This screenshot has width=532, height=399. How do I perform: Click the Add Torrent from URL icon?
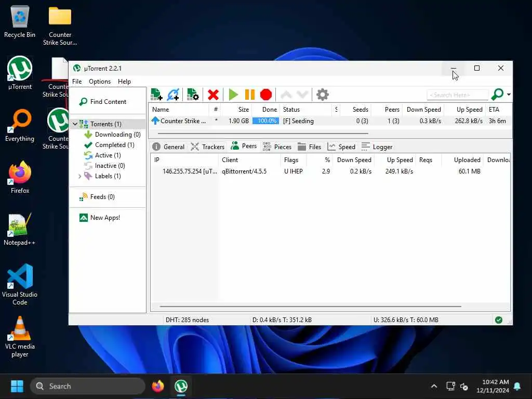click(x=173, y=95)
